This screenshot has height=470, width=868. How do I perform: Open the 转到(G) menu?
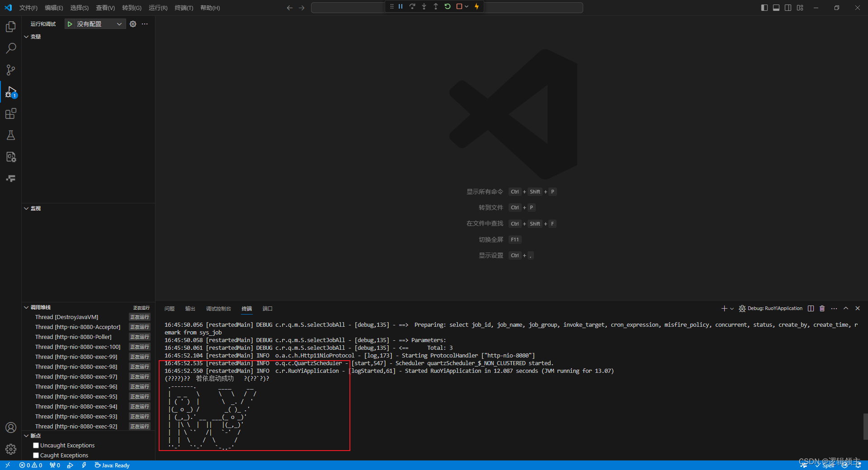pos(132,8)
